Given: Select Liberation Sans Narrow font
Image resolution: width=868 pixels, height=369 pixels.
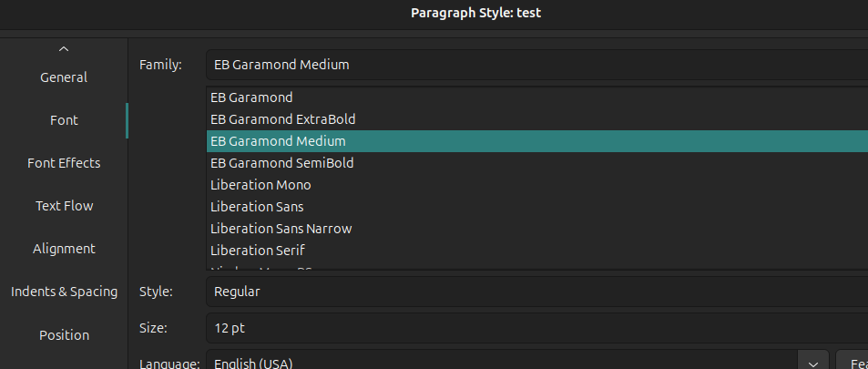Looking at the screenshot, I should click(281, 229).
